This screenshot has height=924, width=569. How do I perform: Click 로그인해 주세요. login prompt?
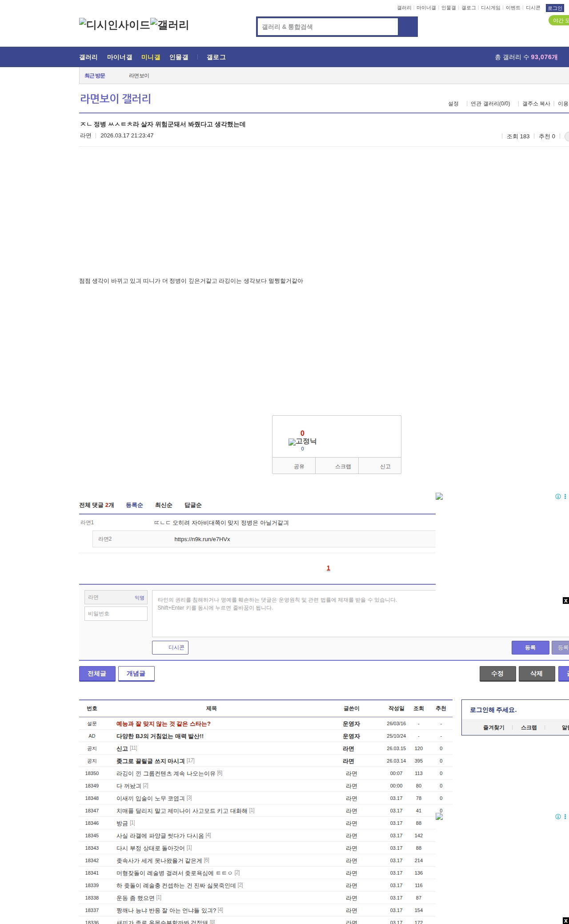493,710
